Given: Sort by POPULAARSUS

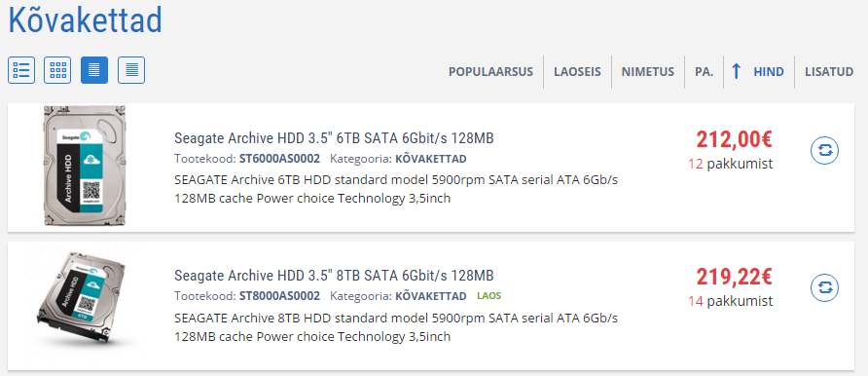Looking at the screenshot, I should click(x=490, y=71).
